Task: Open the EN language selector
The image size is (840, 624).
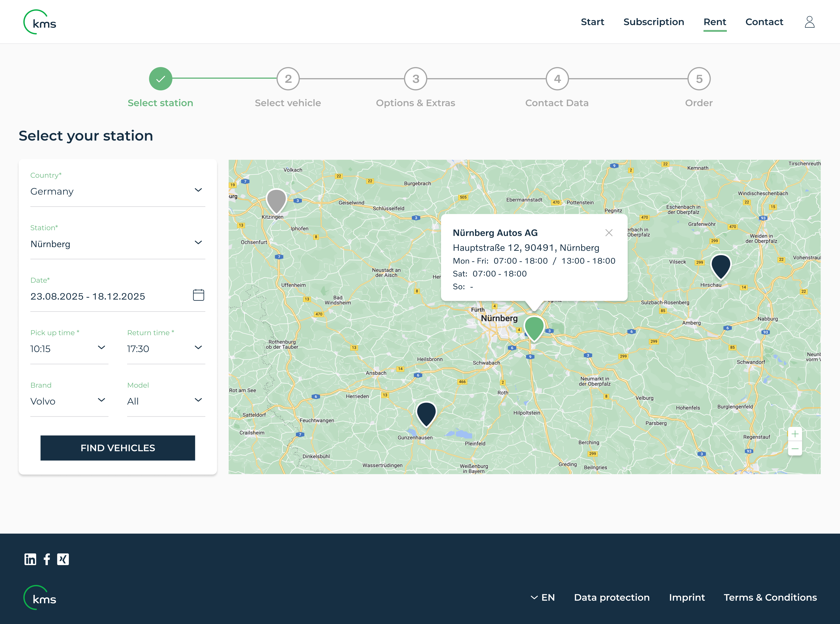Action: (543, 597)
